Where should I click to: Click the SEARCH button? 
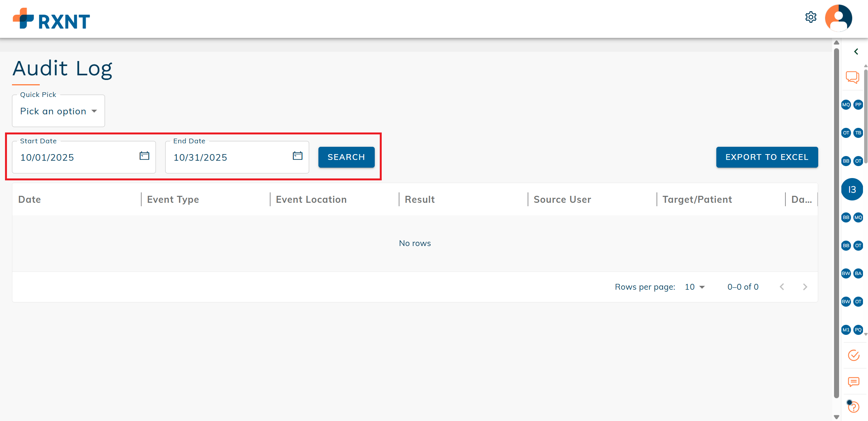point(346,157)
